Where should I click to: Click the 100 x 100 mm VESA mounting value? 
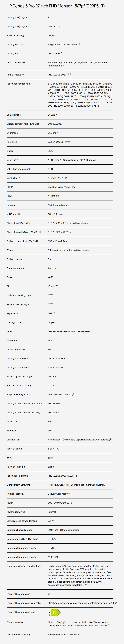coord(55,214)
